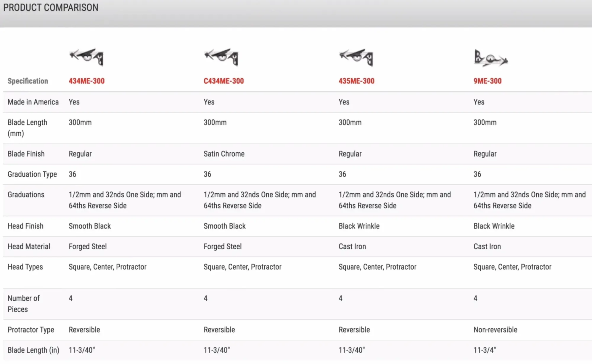Click the Product Comparison header
Viewport: 592px width, 364px height.
(x=51, y=7)
